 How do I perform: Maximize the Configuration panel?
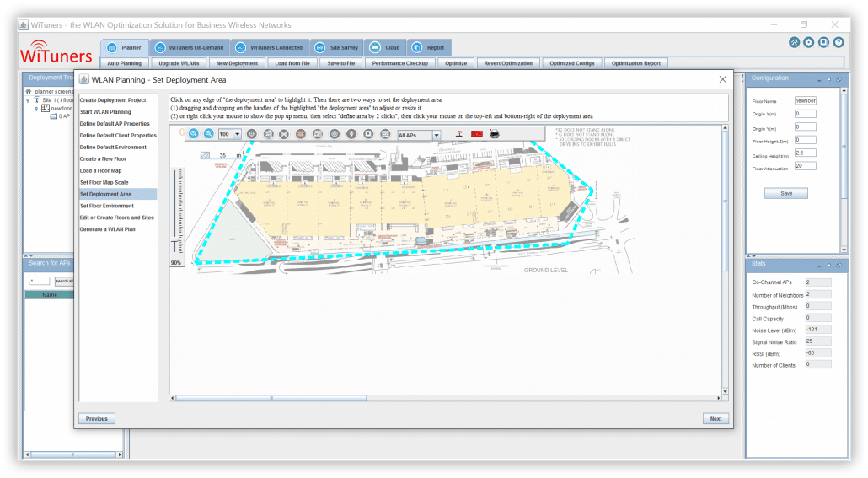[x=829, y=80]
